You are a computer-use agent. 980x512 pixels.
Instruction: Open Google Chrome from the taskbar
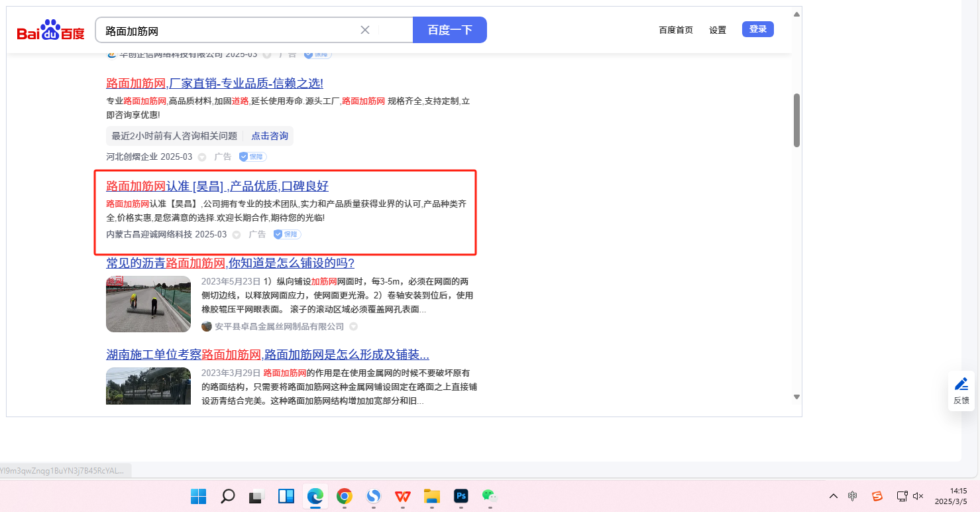[344, 496]
